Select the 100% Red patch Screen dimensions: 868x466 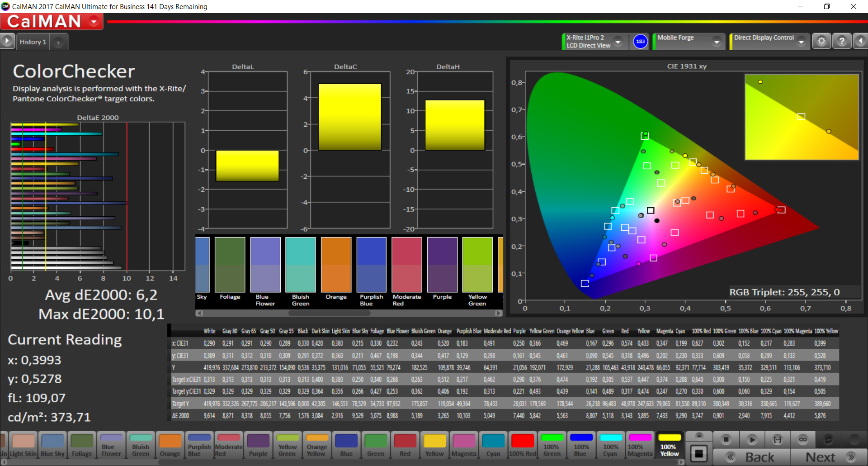click(x=523, y=445)
